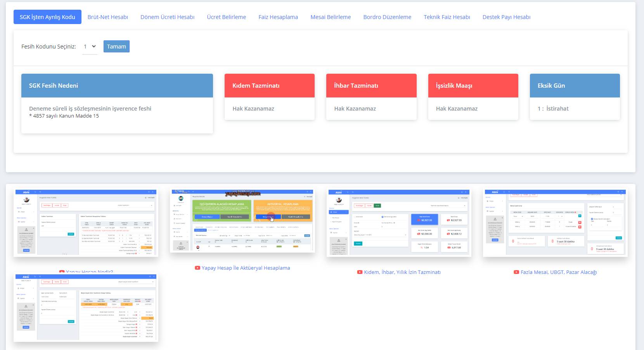Viewport: 644px width, 350px height.
Task: Switch to Brüt-Net Hesabı tab
Action: coord(108,17)
